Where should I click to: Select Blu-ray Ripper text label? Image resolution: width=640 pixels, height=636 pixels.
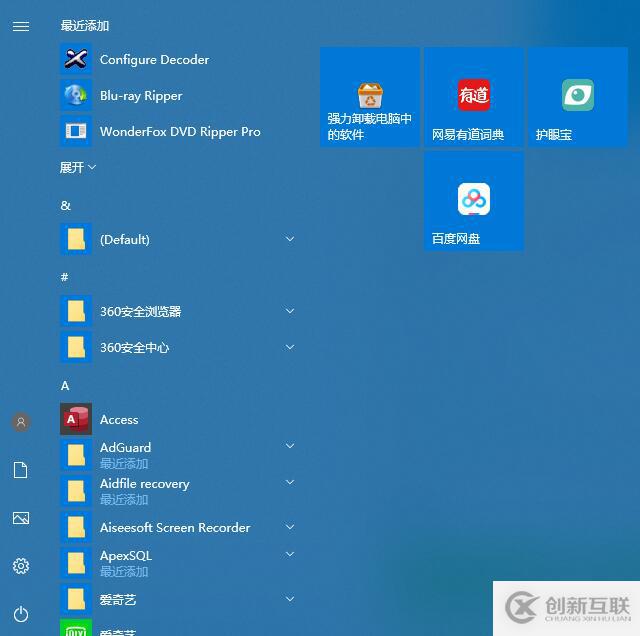[141, 96]
